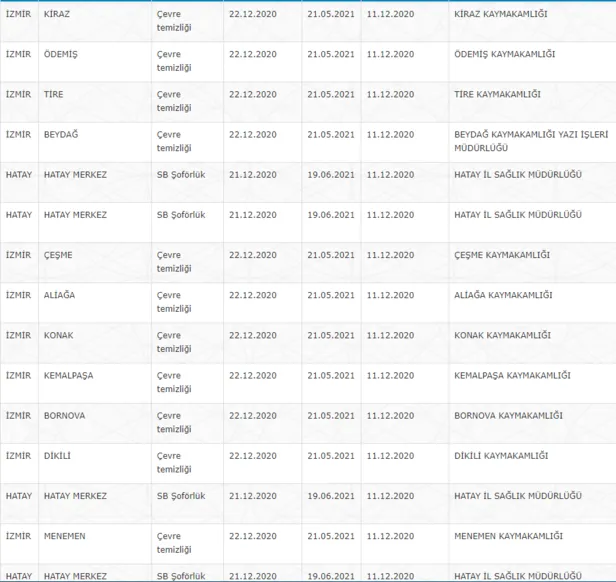Click the ÇEŞME district cell
The height and width of the screenshot is (582, 616).
tap(58, 255)
